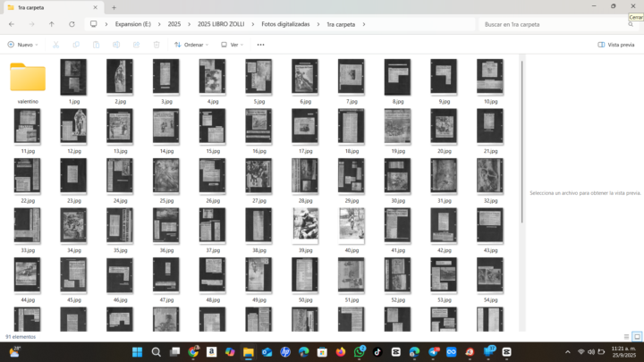The height and width of the screenshot is (362, 644).
Task: Select thumbnail 19.jpg
Action: click(x=397, y=126)
